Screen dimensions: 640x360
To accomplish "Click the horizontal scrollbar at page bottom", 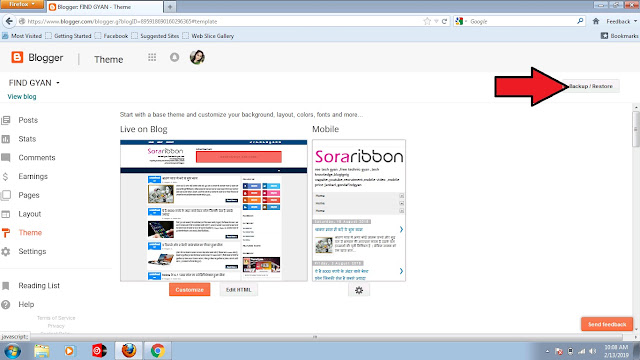I will click(314, 337).
